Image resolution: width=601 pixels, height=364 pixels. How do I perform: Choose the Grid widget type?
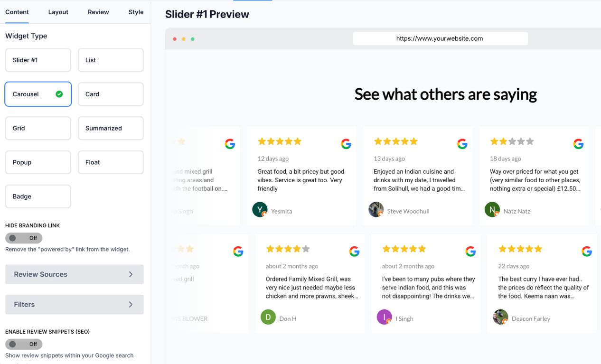pyautogui.click(x=38, y=128)
